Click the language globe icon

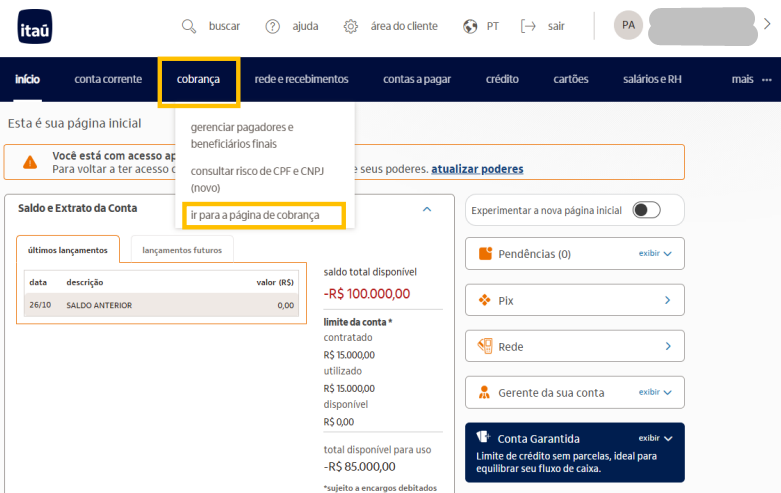[470, 26]
